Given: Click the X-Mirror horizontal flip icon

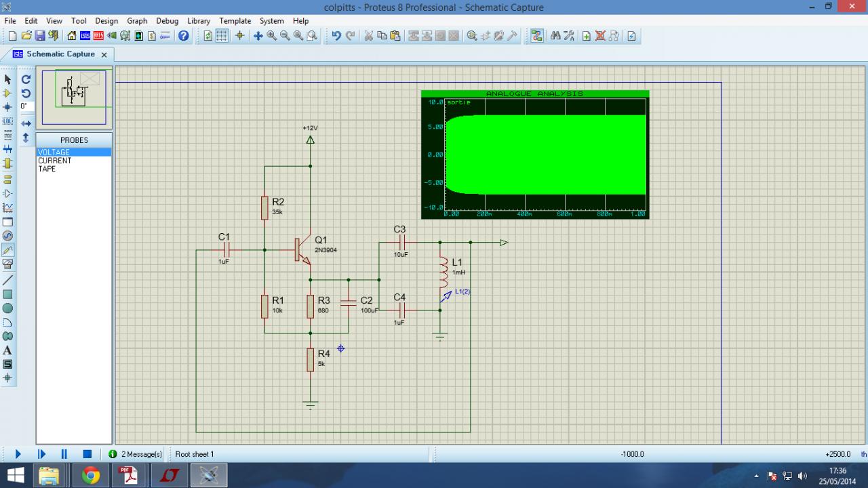Looking at the screenshot, I should pyautogui.click(x=26, y=123).
